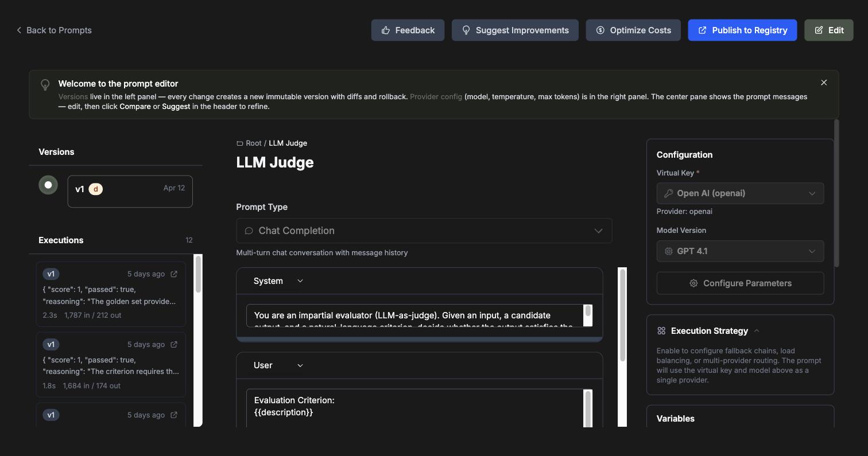Click the Feedback button
The height and width of the screenshot is (456, 868).
408,30
